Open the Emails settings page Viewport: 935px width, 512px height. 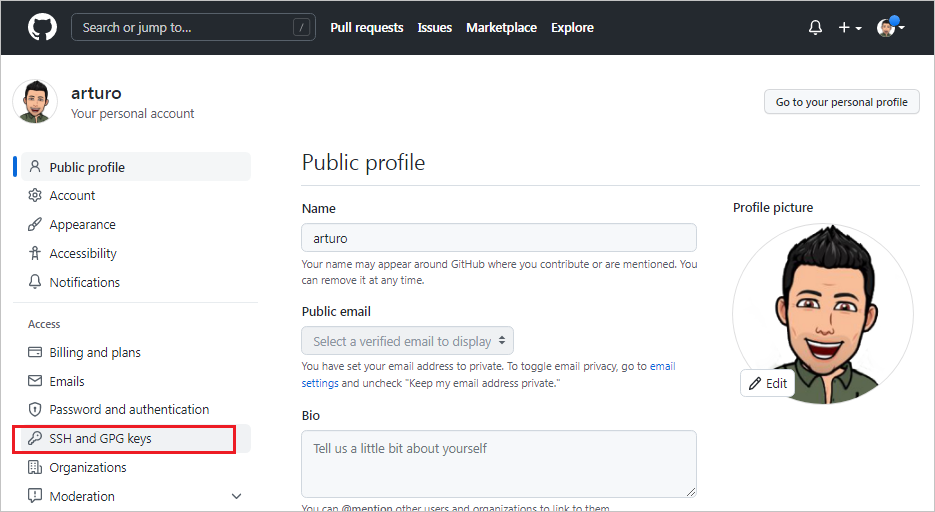tap(136, 381)
